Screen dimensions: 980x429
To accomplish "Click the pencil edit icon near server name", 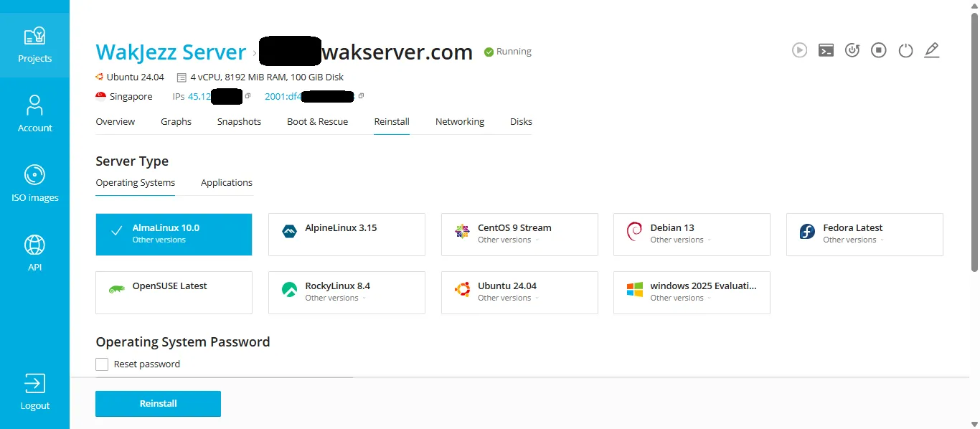I will tap(931, 50).
